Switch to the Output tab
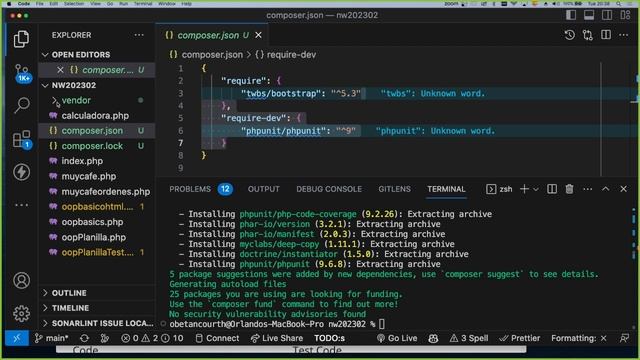Image resolution: width=640 pixels, height=360 pixels. click(x=264, y=189)
